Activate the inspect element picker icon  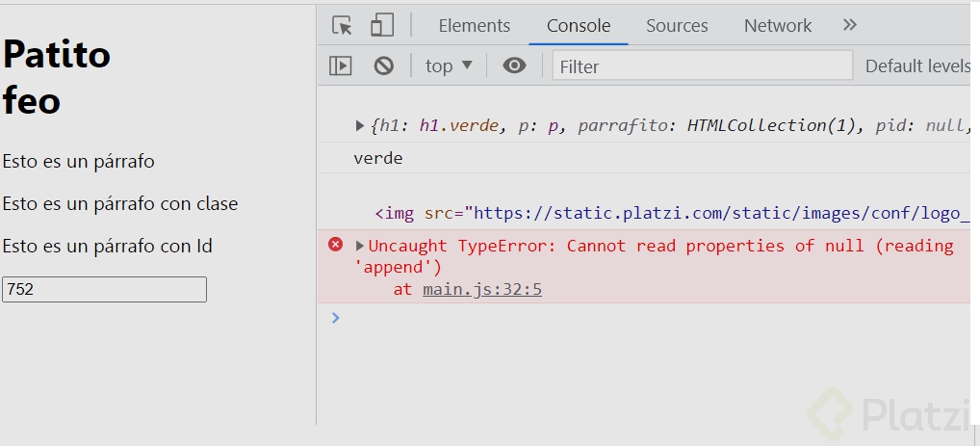(x=342, y=26)
